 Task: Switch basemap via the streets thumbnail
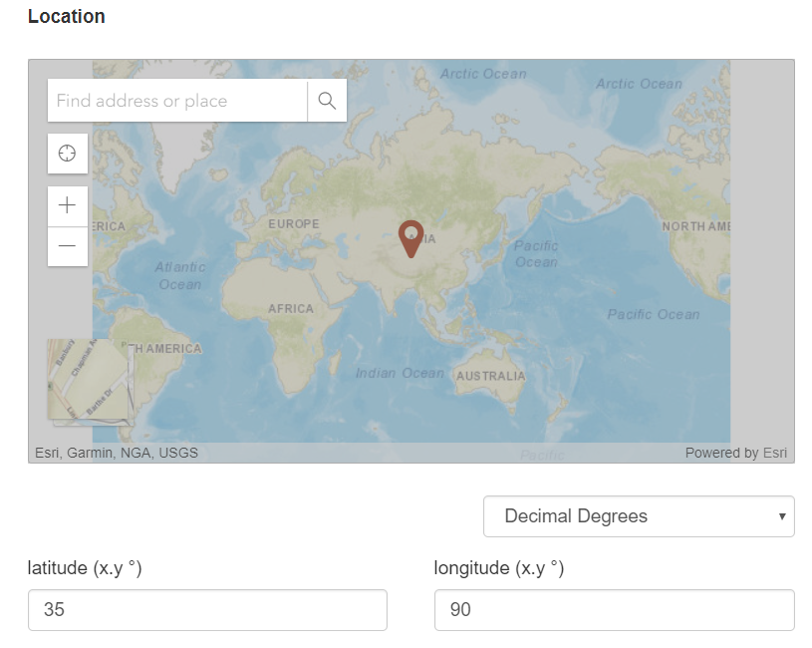pyautogui.click(x=89, y=380)
